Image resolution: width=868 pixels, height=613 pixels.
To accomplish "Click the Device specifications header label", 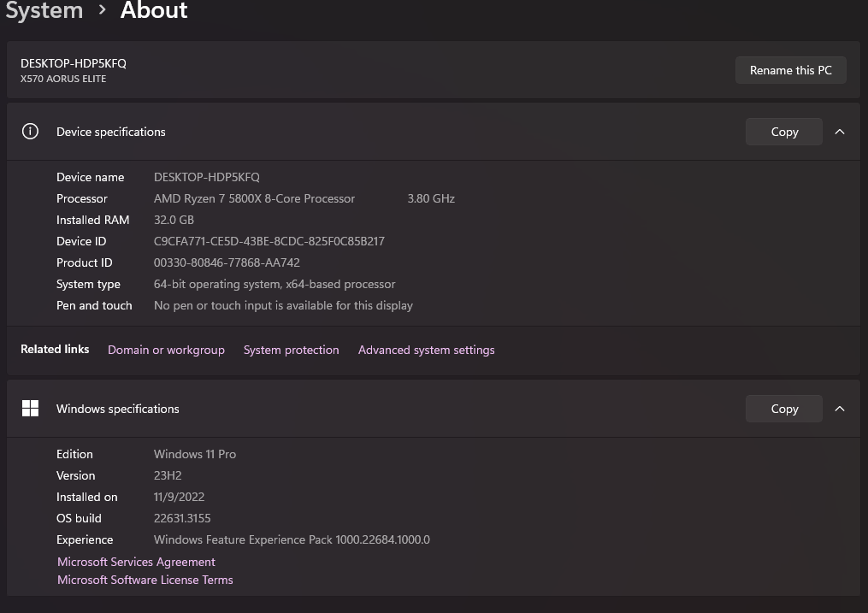I will (110, 132).
